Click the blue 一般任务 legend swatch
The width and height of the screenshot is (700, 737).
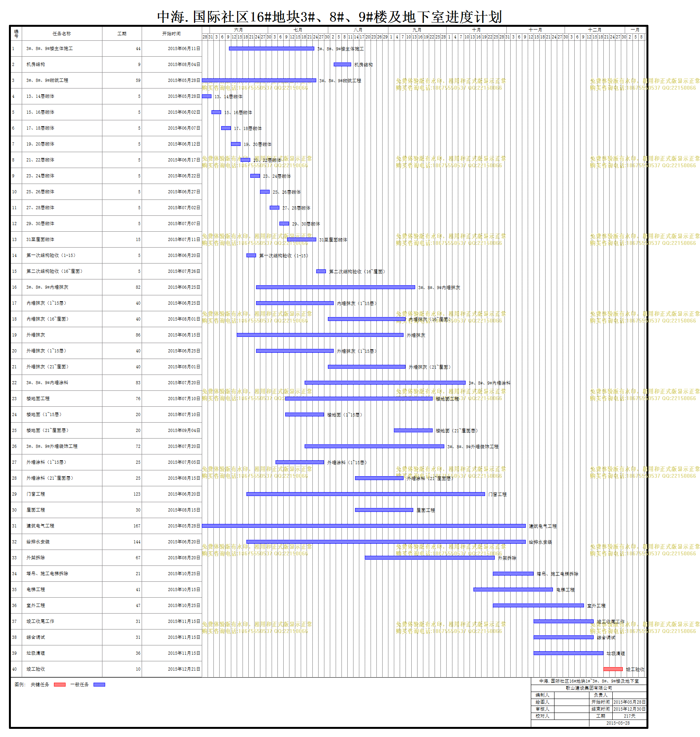99,685
